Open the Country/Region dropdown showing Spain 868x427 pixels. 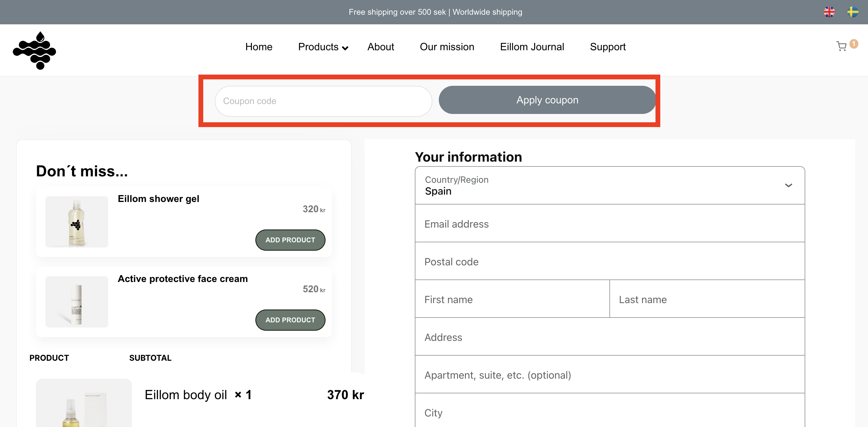click(x=610, y=185)
